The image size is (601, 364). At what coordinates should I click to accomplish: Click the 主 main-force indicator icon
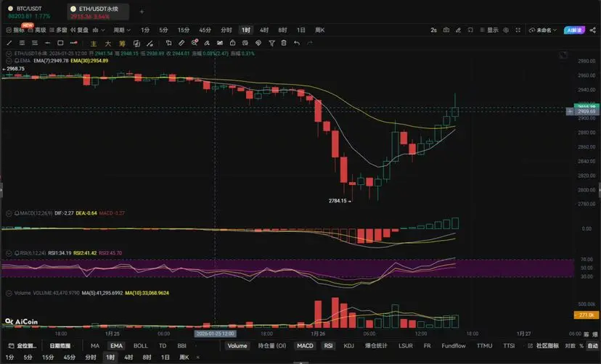click(94, 44)
